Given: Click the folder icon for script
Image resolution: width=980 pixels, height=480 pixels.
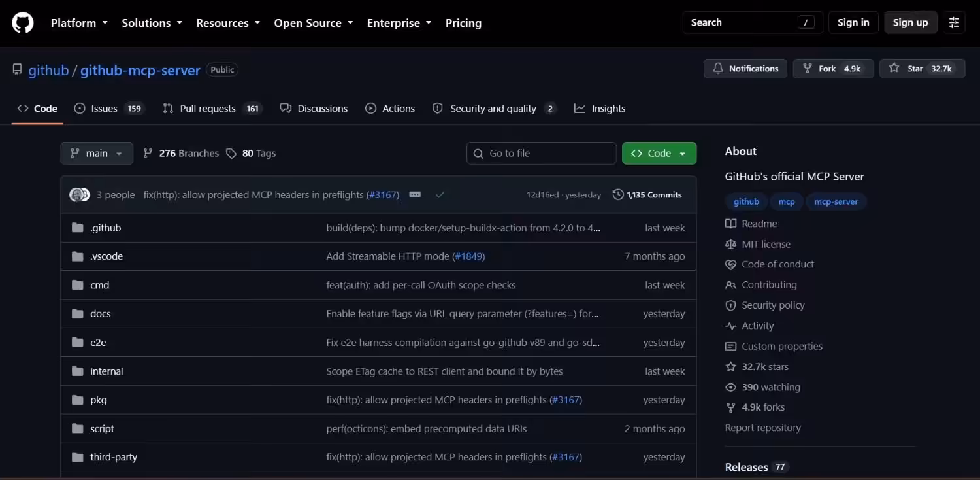Looking at the screenshot, I should coord(78,429).
